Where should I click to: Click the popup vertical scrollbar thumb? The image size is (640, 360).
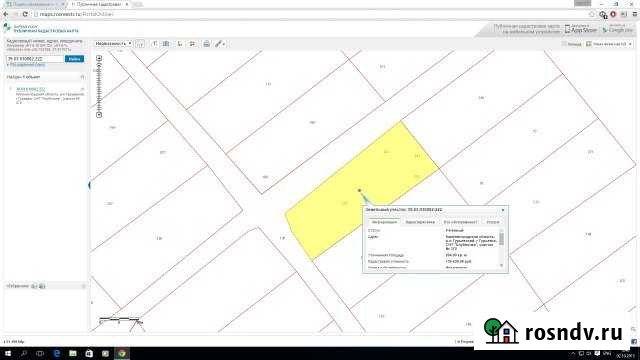502,238
